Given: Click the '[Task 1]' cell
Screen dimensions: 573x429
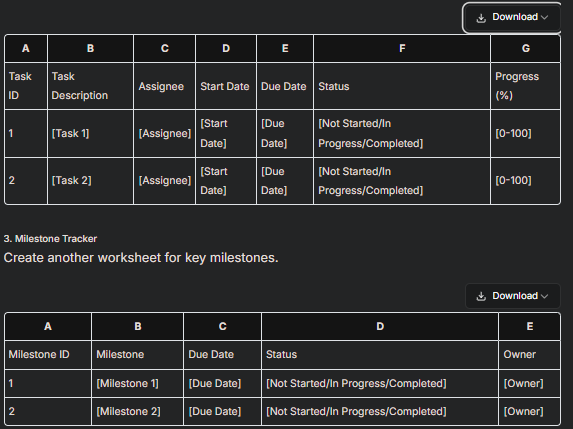Looking at the screenshot, I should coord(90,133).
